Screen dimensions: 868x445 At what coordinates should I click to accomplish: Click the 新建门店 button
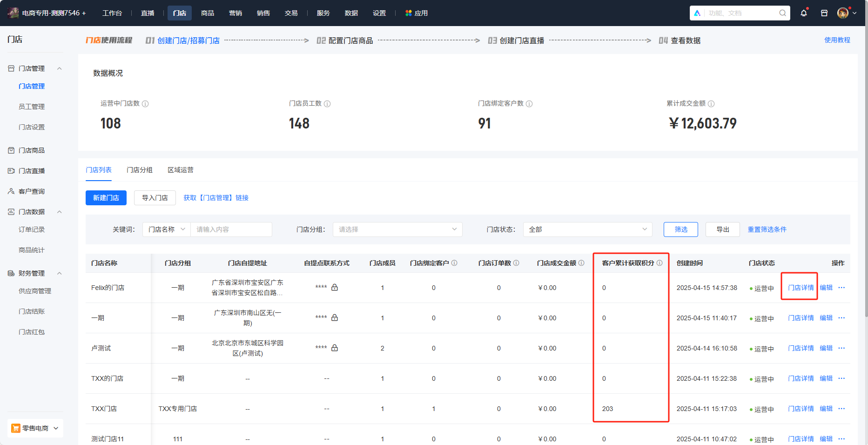click(x=106, y=198)
